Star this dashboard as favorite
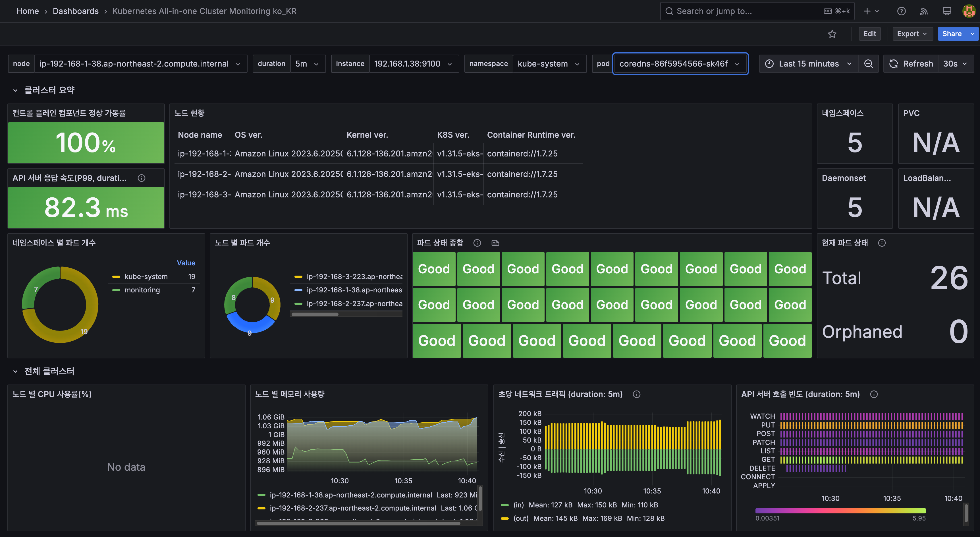 (832, 34)
